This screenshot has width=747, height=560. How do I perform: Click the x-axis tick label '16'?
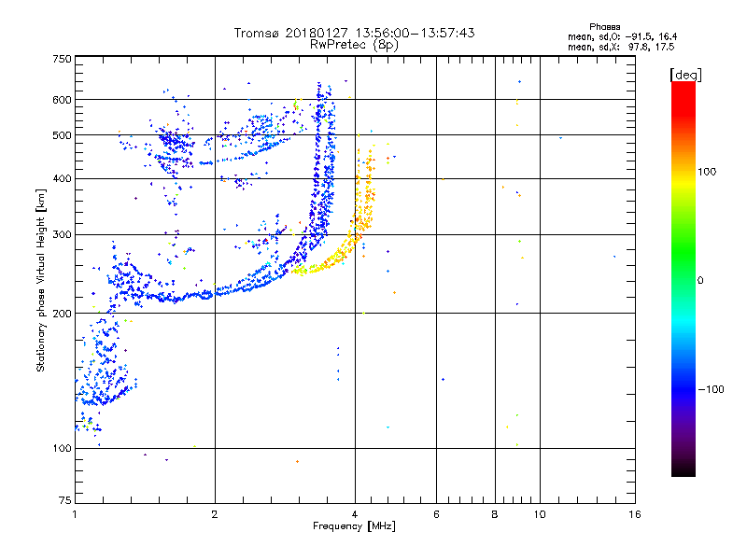(x=635, y=514)
